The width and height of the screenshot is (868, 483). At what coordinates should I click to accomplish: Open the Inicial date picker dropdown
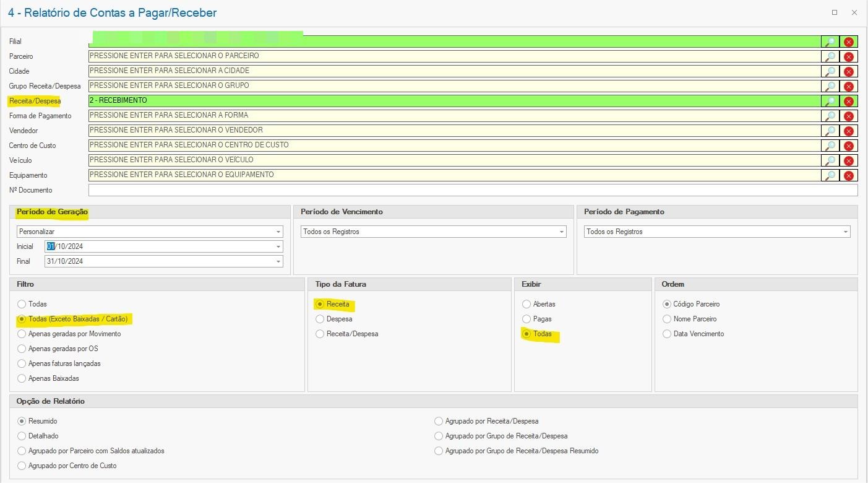pos(278,246)
